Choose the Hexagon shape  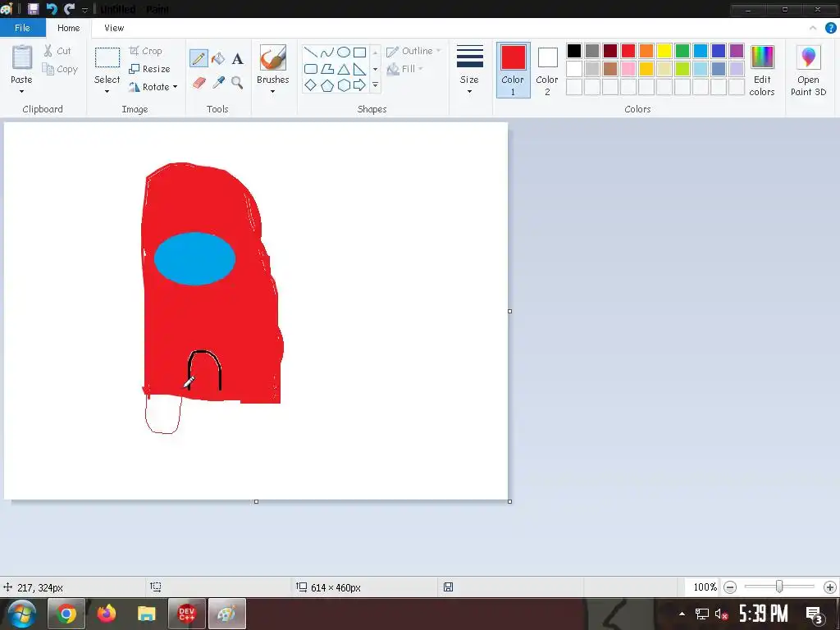click(x=344, y=85)
